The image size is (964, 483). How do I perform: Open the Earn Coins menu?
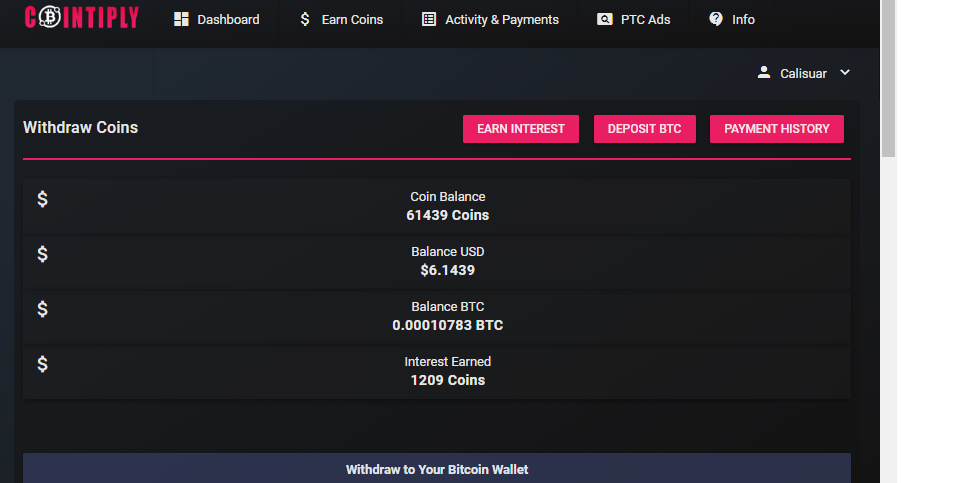click(341, 20)
